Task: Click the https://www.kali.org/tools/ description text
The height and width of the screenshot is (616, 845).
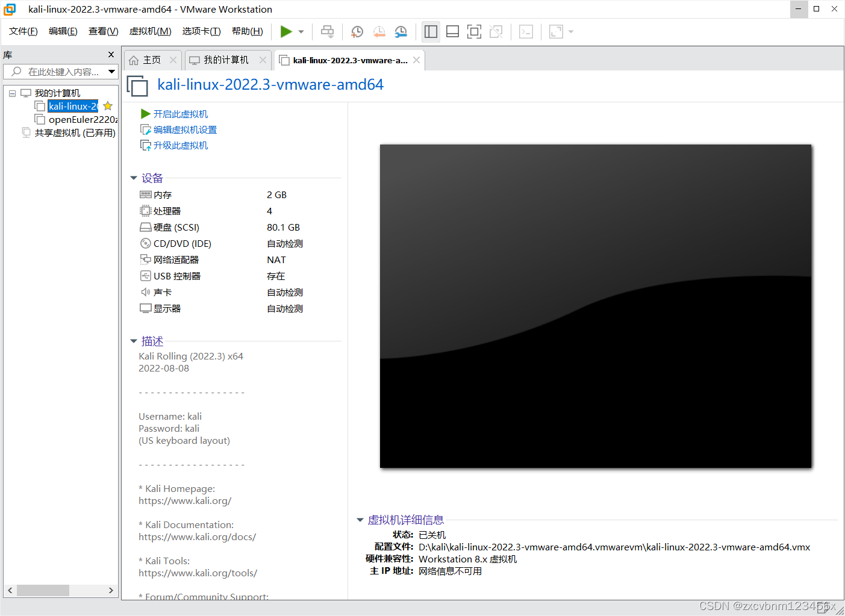Action: 198,573
